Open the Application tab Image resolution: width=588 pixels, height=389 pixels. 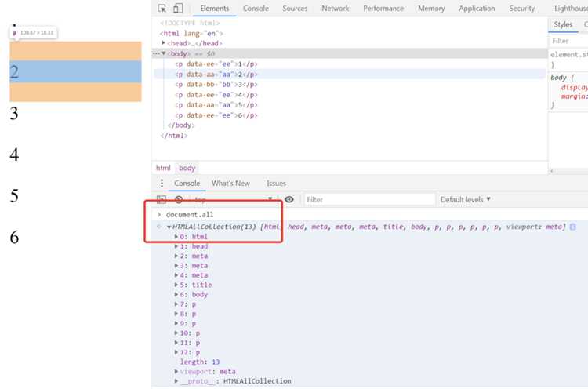477,9
